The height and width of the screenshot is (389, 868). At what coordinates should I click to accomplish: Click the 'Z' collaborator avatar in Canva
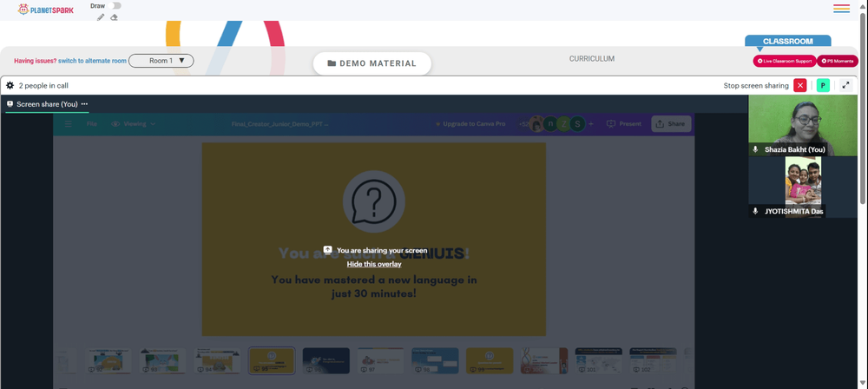(x=564, y=124)
